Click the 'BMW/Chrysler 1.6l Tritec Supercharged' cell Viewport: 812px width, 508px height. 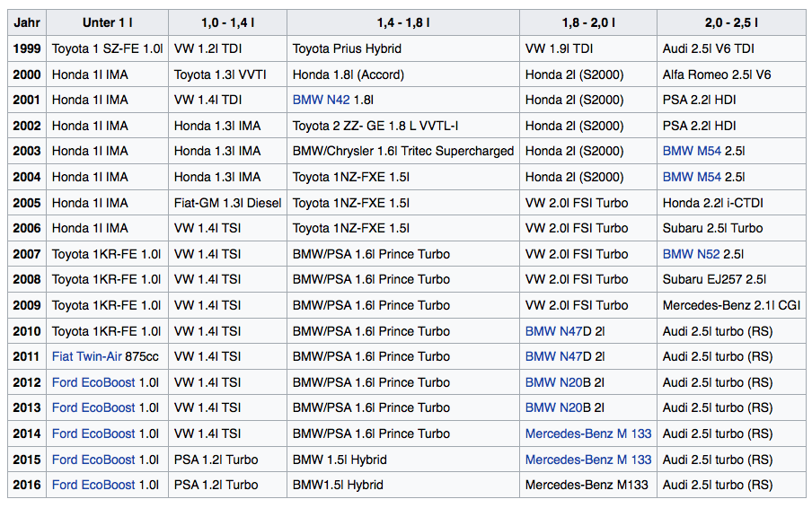point(403,151)
